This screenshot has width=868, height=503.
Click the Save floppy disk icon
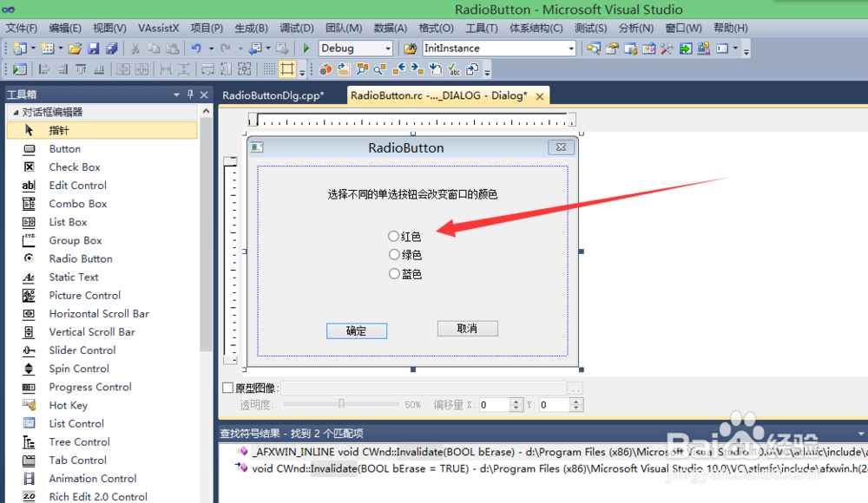(94, 49)
